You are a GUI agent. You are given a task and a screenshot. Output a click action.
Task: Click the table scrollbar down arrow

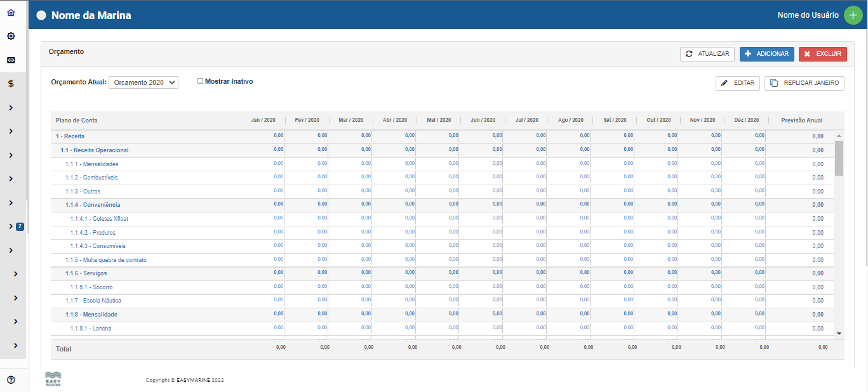tap(839, 333)
